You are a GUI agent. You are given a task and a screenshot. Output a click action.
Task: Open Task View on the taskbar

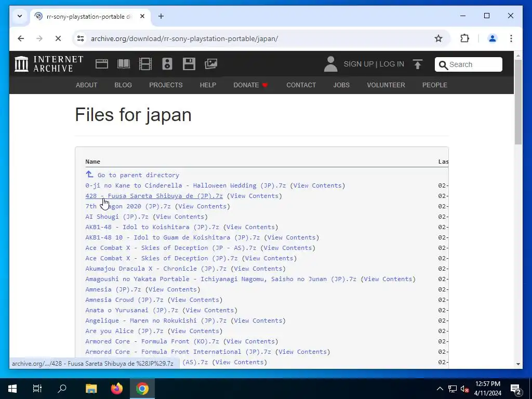point(37,388)
